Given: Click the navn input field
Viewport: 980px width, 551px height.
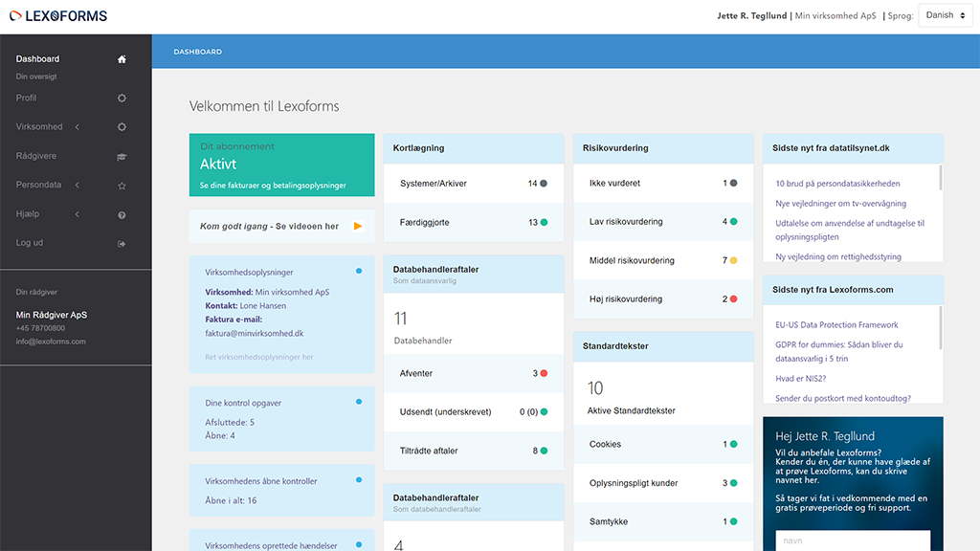Looking at the screenshot, I should 851,539.
